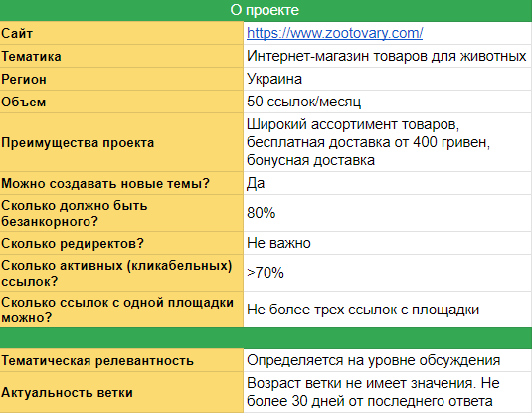Screen dimensions: 532x413
Task: Select the 'Актуальность ветки' label cell
Action: (x=121, y=393)
